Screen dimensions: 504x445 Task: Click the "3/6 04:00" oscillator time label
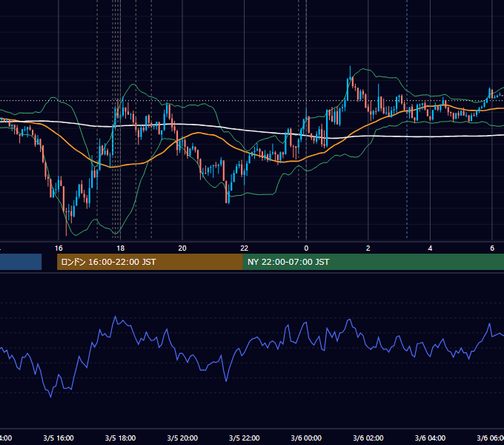tap(430, 438)
